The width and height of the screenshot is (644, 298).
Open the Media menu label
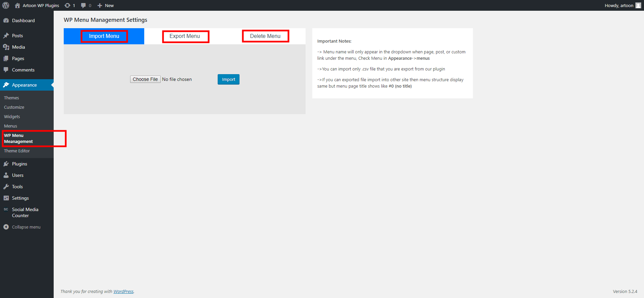pyautogui.click(x=18, y=47)
